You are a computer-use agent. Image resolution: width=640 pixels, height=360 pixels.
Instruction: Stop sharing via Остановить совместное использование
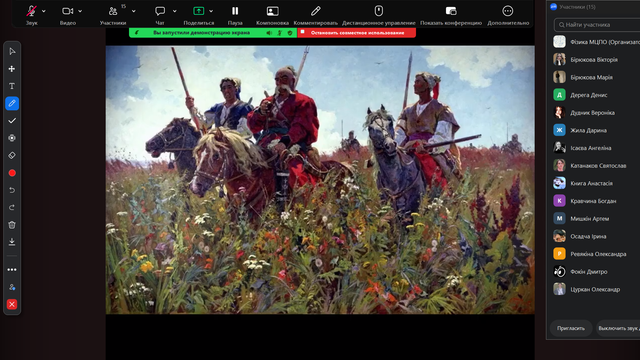(357, 33)
